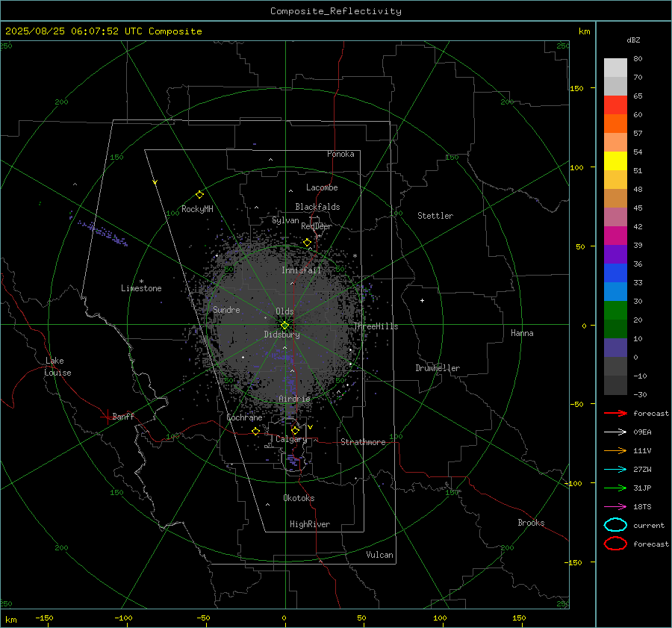Screen dimensions: 672x628
Task: Pick the dark orange 57–60 dBZ swatch
Action: (x=615, y=124)
